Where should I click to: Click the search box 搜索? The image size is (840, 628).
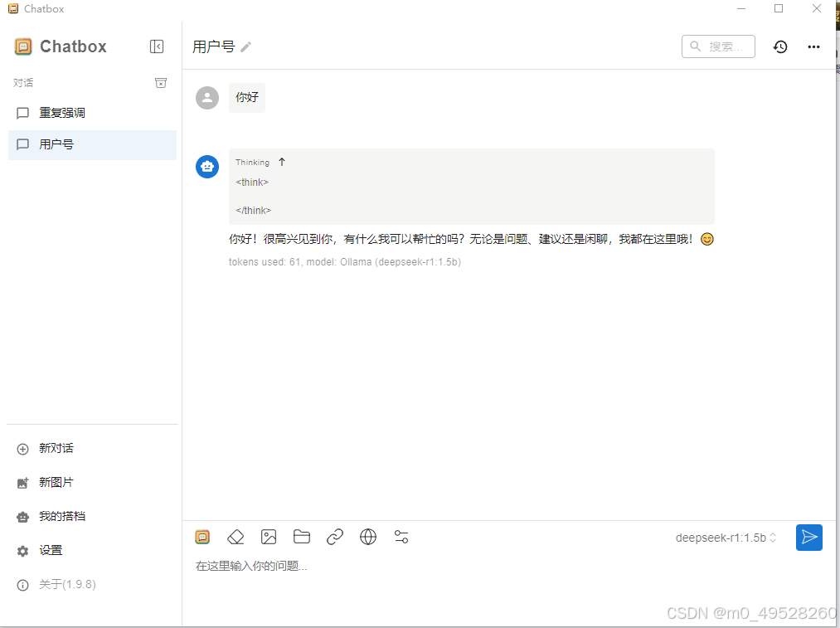click(718, 46)
